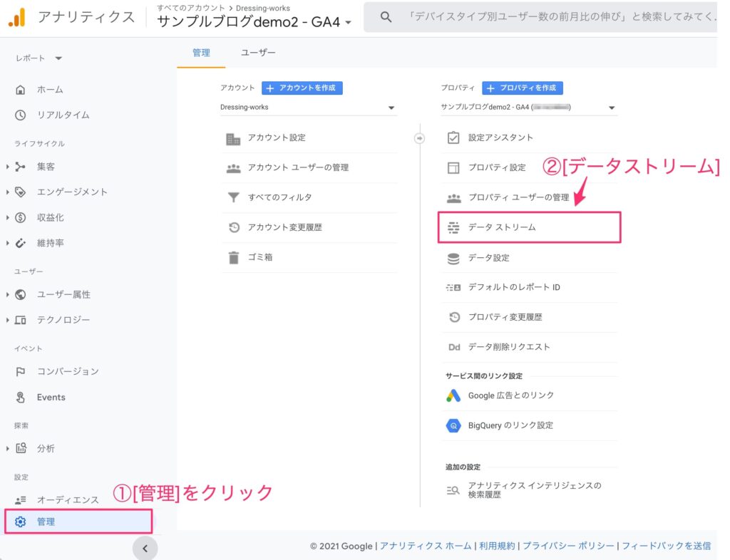Image resolution: width=730 pixels, height=560 pixels.
Task: Open プロパティ変更履歴 menu item
Action: tap(530, 317)
